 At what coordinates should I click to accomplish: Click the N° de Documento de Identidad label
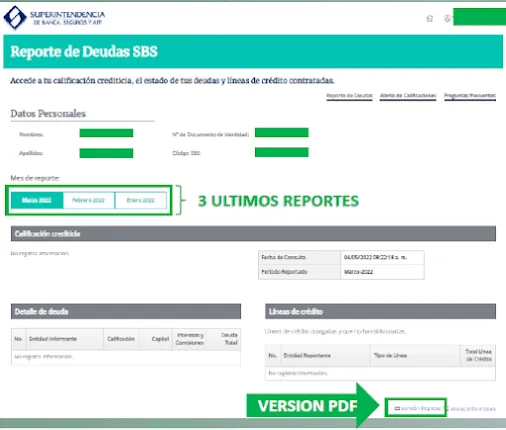[x=211, y=134]
